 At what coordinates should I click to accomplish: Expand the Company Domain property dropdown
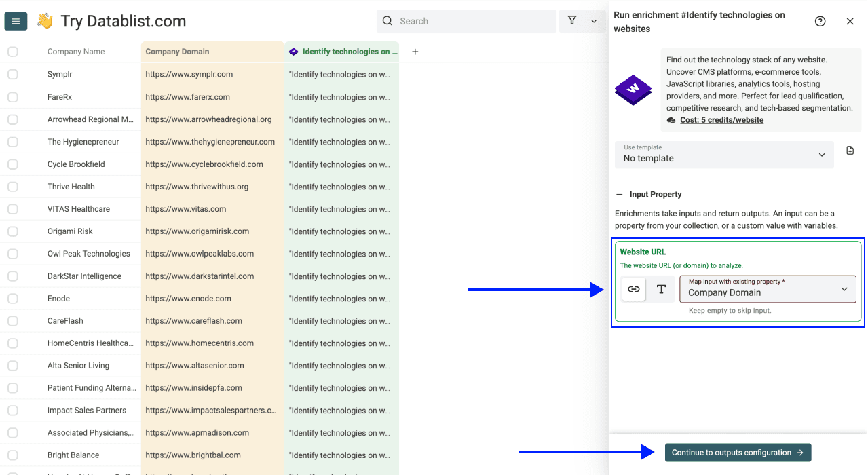[768, 289]
